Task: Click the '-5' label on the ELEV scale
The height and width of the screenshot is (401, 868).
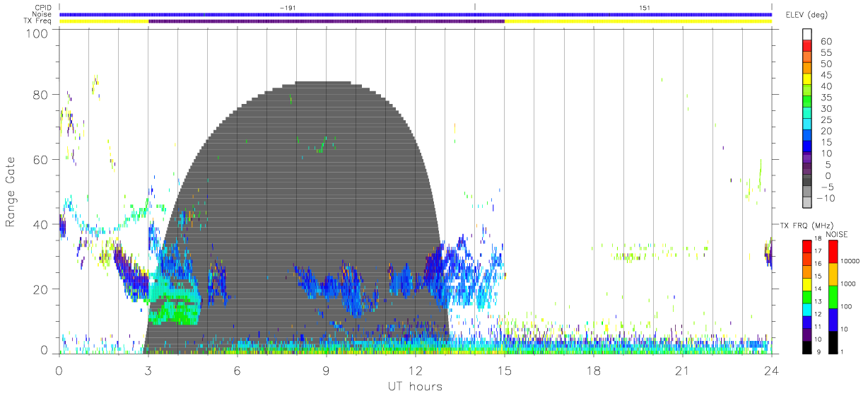Action: (x=826, y=187)
